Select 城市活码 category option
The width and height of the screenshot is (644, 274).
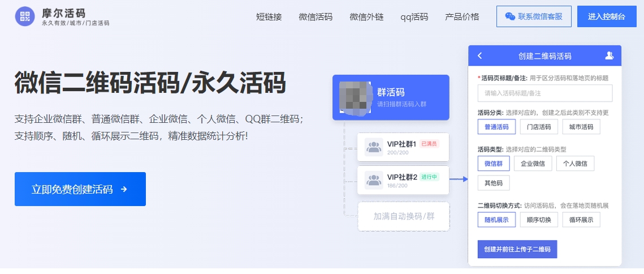click(581, 127)
